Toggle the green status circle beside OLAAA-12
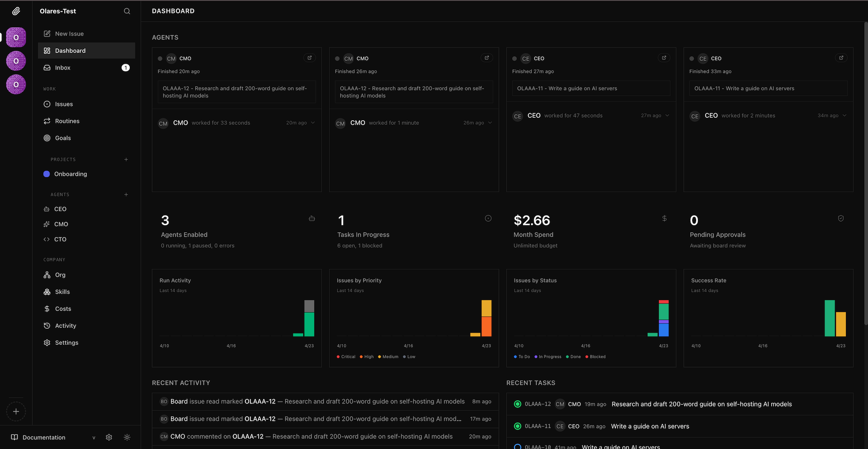The width and height of the screenshot is (868, 449). point(517,404)
